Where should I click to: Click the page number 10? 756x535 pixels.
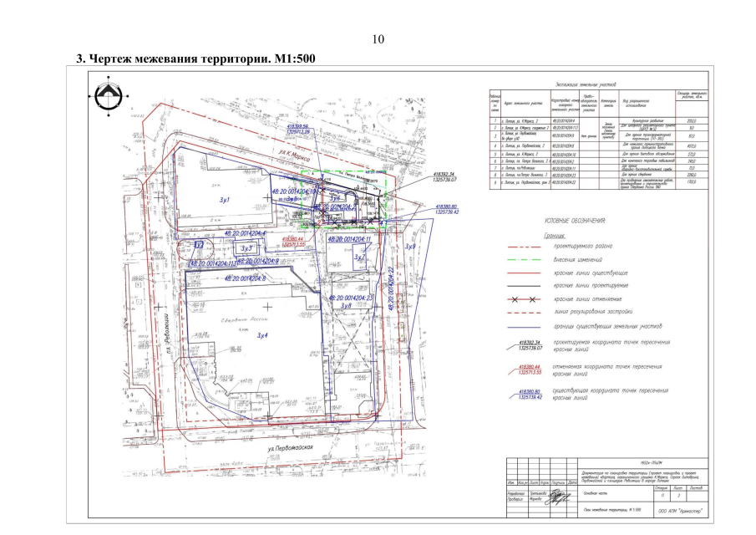click(378, 39)
